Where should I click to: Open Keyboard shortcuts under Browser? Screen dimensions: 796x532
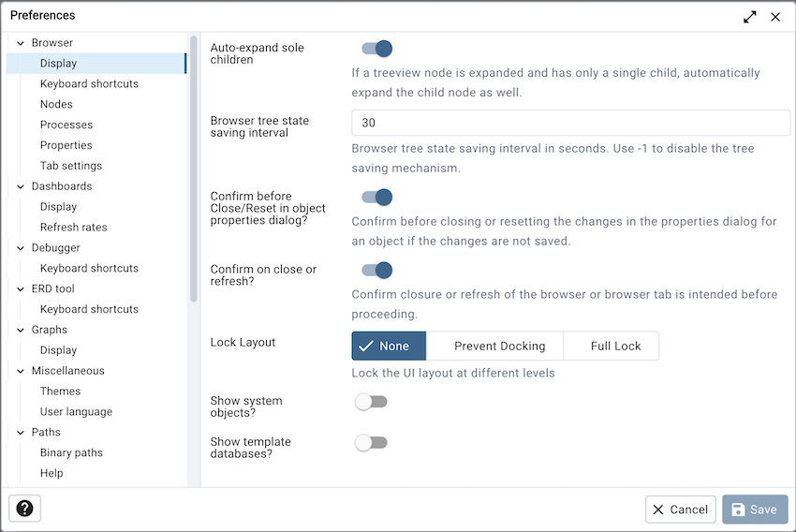pyautogui.click(x=89, y=84)
